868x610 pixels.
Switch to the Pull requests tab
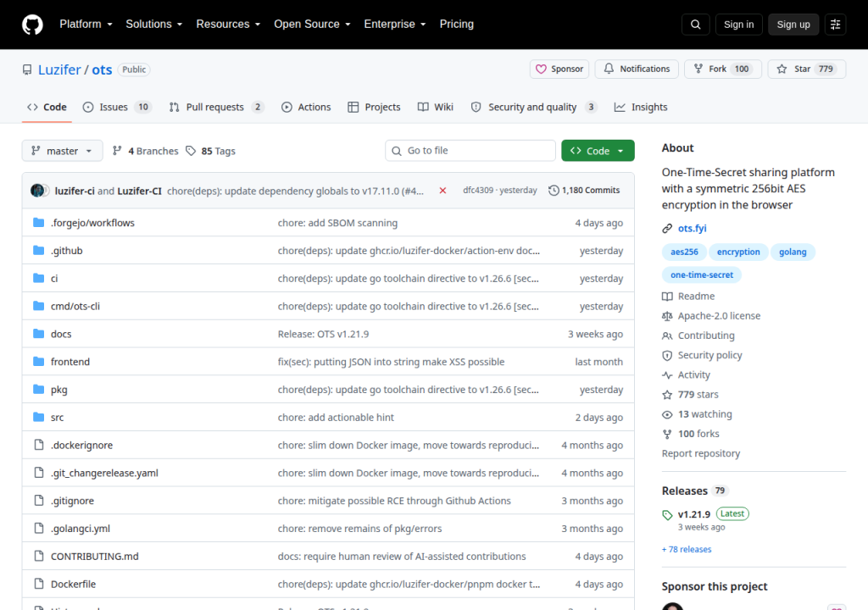pos(216,108)
